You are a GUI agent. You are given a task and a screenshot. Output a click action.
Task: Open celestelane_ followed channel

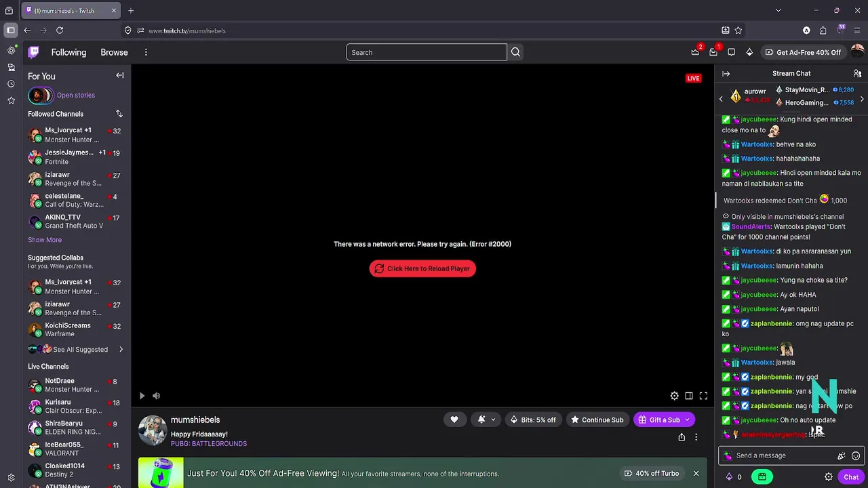[x=76, y=200]
